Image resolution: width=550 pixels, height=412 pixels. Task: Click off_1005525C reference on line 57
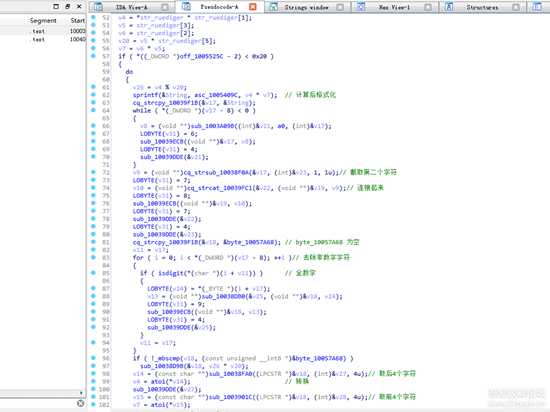click(201, 56)
